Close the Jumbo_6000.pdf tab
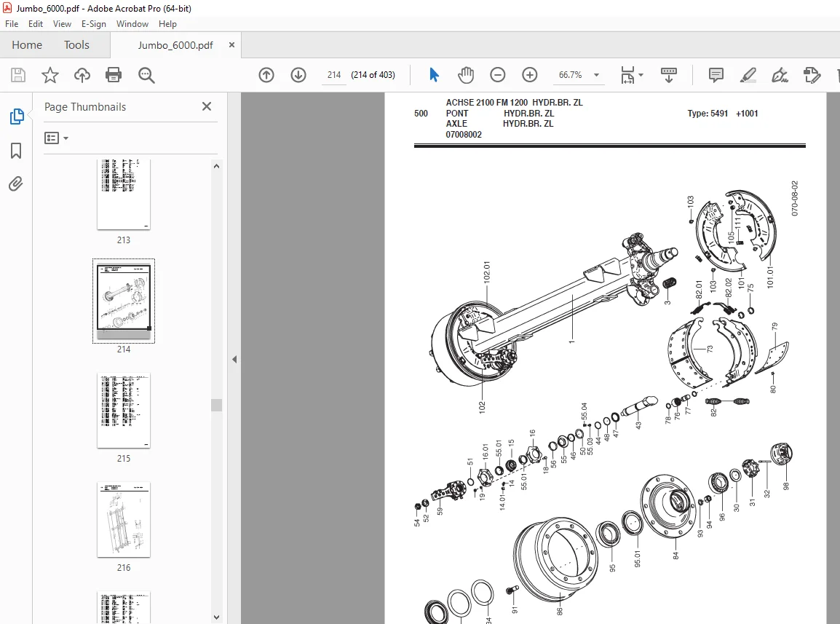 (231, 45)
